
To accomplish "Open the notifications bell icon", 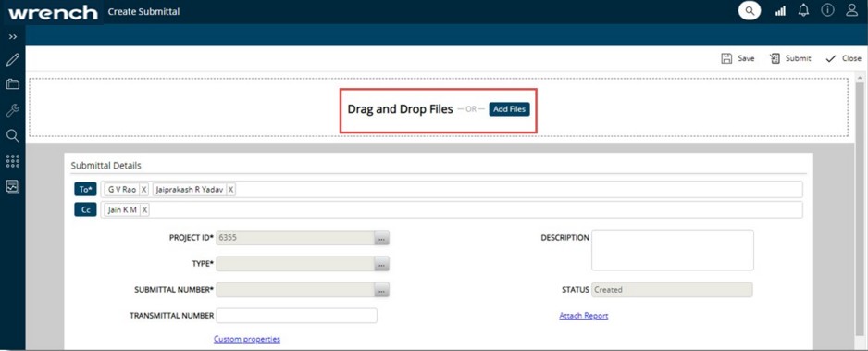I will pos(804,10).
